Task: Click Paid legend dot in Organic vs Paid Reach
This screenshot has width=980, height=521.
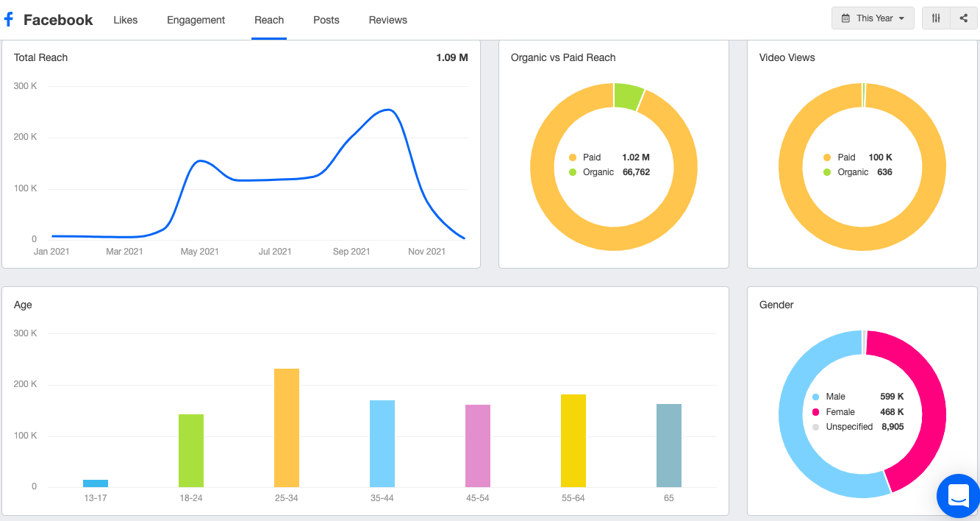Action: coord(573,157)
